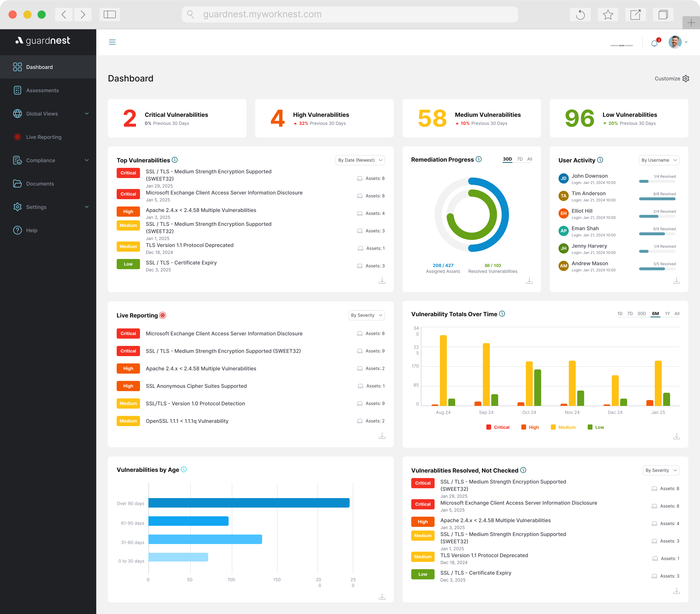Click the browser address bar
This screenshot has height=614, width=700.
[349, 14]
